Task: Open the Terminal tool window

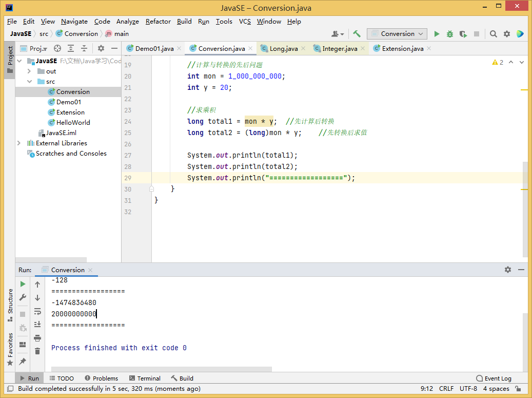Action: click(145, 378)
